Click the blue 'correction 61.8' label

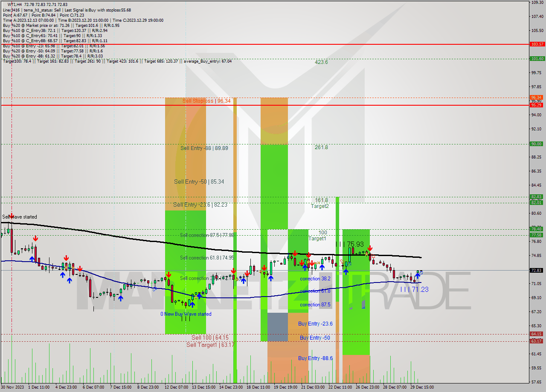tap(315, 291)
